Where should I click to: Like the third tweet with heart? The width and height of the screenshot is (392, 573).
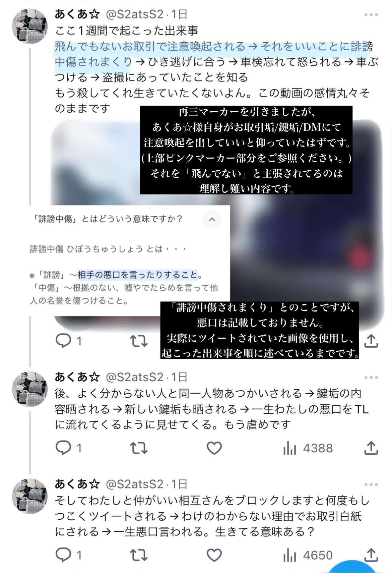tap(214, 555)
